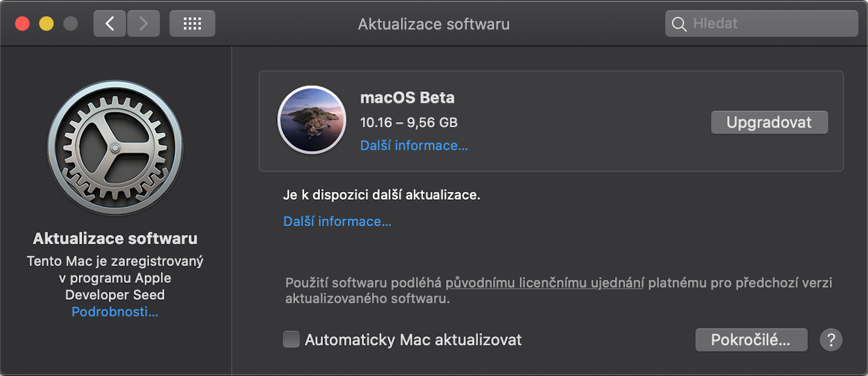
Task: Go forward with the right arrow button
Action: (x=144, y=24)
